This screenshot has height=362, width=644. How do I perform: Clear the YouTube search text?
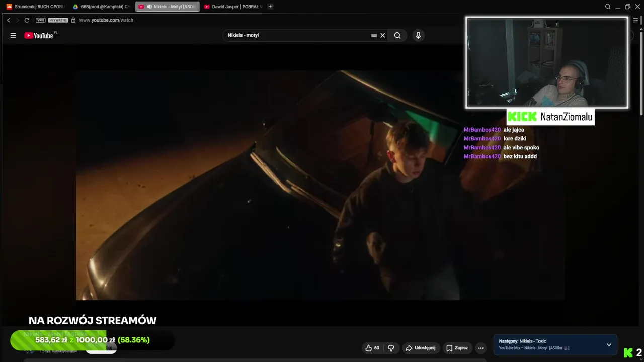[383, 35]
